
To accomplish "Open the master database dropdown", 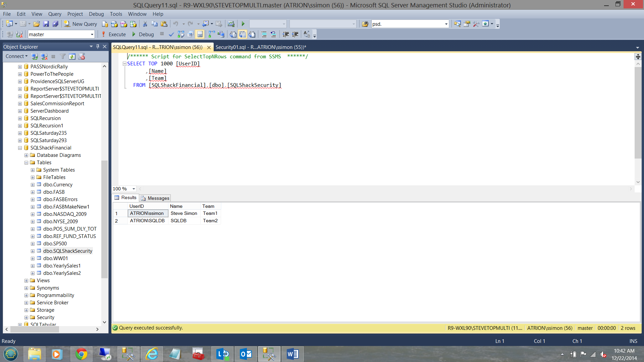I will pos(92,35).
